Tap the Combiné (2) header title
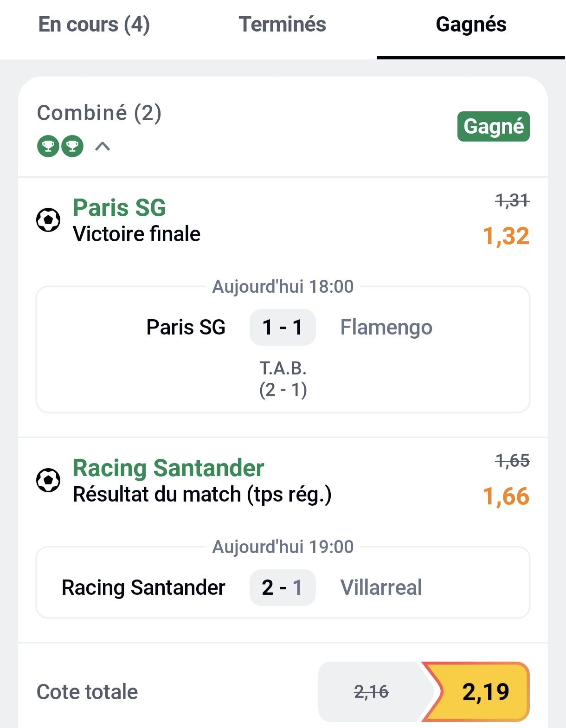 coord(99,113)
